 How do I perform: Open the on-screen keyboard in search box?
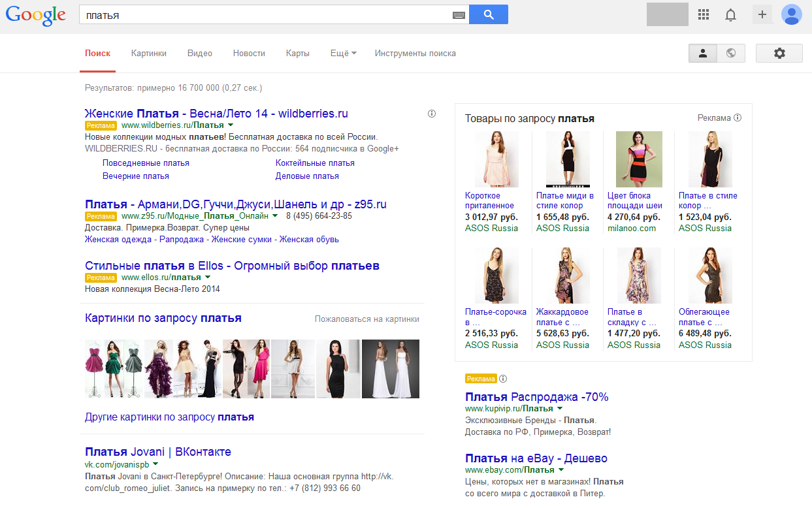click(459, 15)
